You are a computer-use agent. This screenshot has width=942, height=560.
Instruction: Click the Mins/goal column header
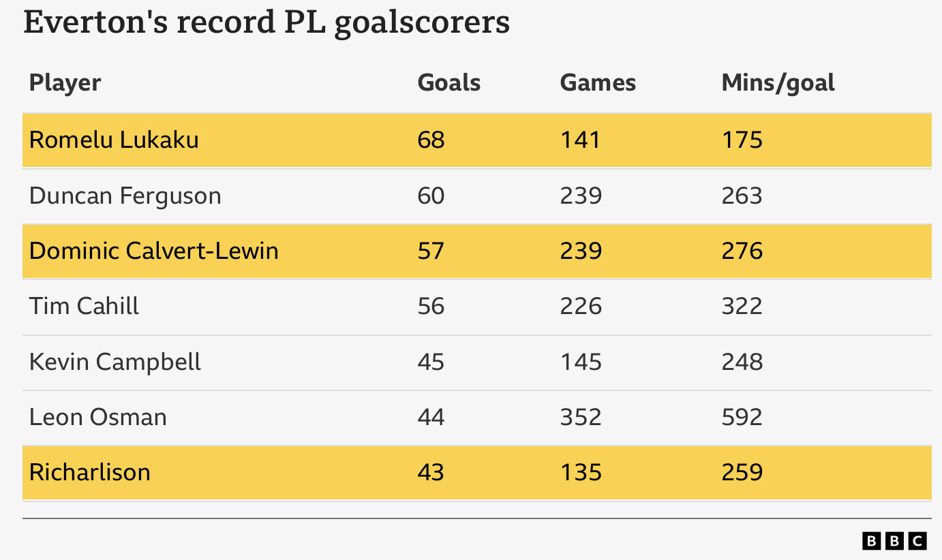(x=778, y=83)
